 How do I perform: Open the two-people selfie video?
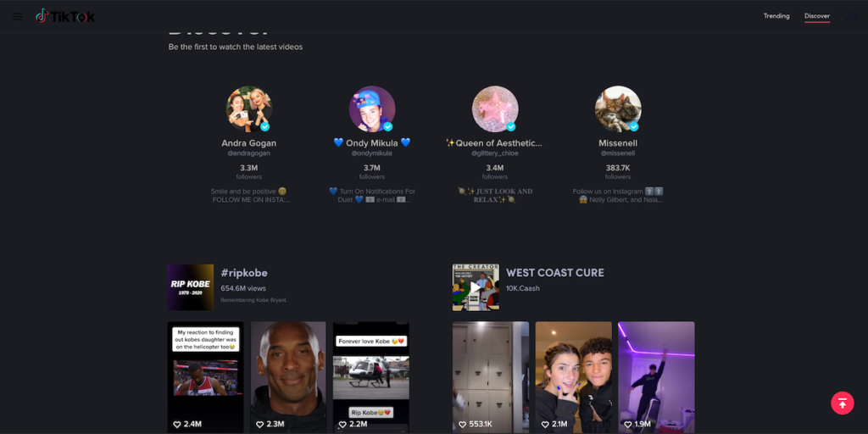[x=574, y=377]
